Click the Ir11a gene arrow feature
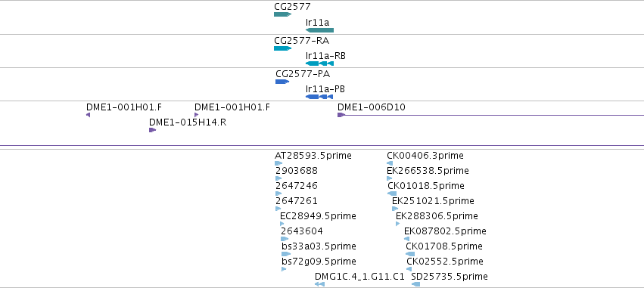 (319, 30)
